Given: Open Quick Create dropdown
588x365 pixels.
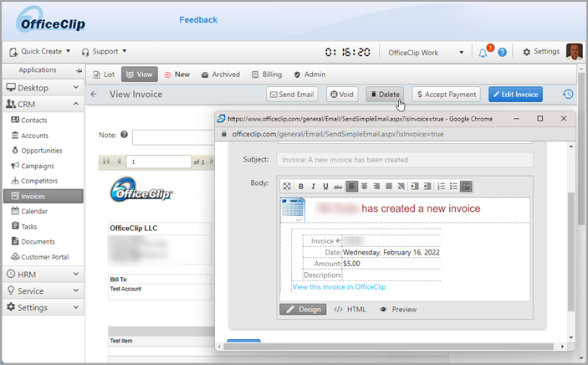Looking at the screenshot, I should [x=40, y=51].
